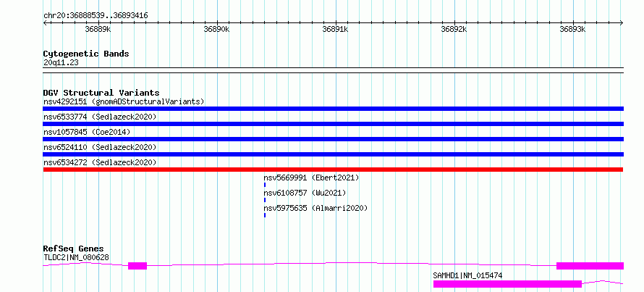Click the SAMHD1 magenta exon bar
Image resolution: width=644 pixels, height=292 pixels.
coord(507,284)
